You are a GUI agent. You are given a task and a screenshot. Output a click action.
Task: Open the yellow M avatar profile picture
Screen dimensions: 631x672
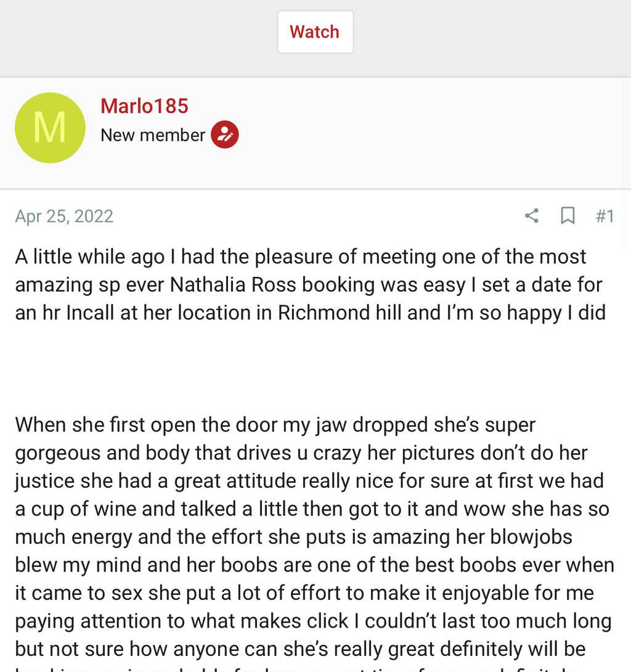pos(50,128)
